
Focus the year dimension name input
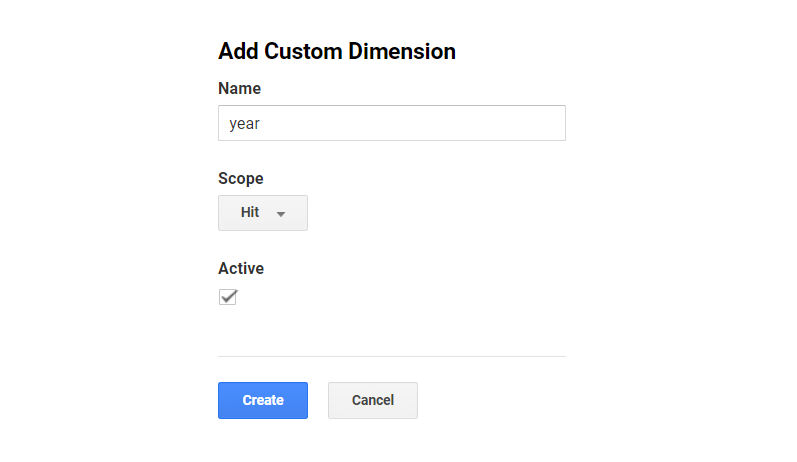pyautogui.click(x=391, y=123)
